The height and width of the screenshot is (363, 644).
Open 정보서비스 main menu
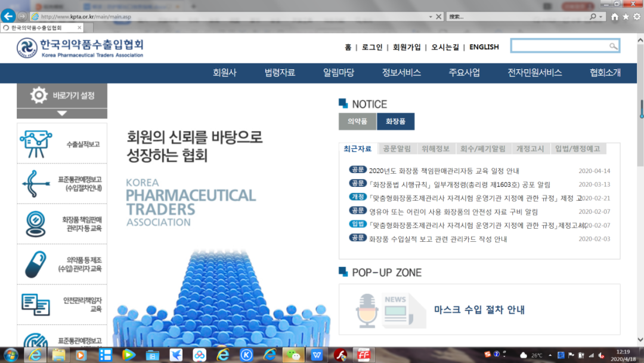coord(401,73)
